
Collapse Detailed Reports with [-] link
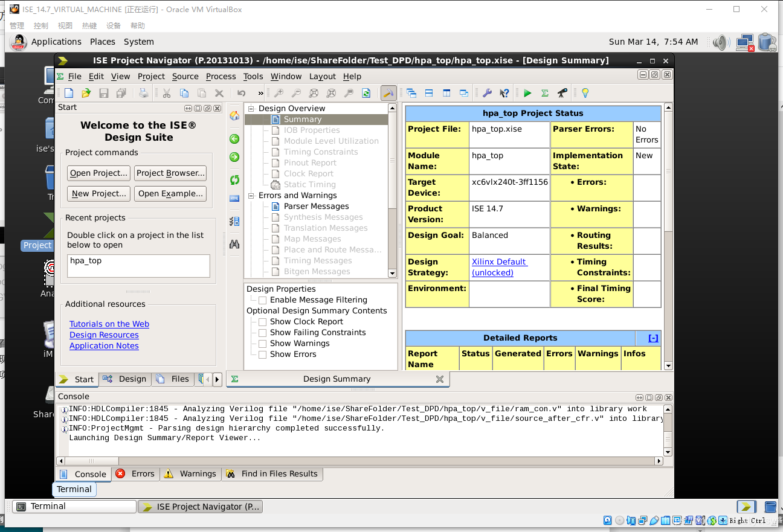[653, 338]
